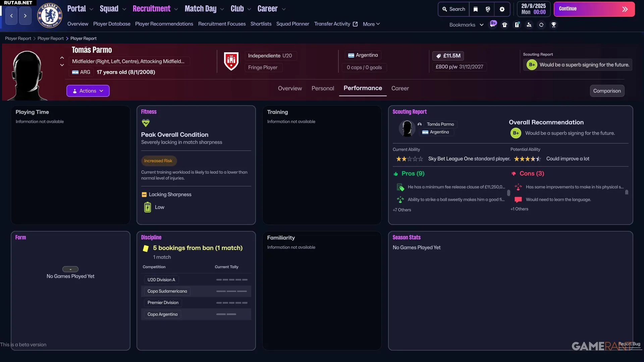Click the Search field
The width and height of the screenshot is (644, 362).
453,9
